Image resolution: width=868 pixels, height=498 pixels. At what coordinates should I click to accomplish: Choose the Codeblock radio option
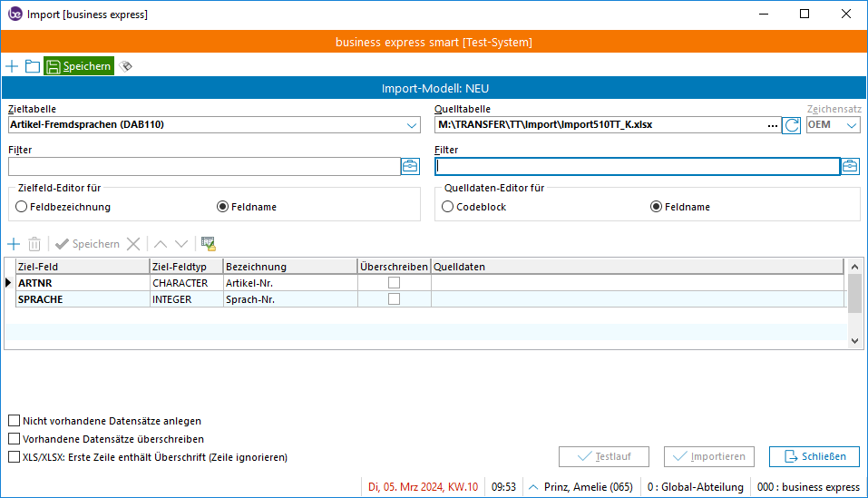pyautogui.click(x=447, y=207)
